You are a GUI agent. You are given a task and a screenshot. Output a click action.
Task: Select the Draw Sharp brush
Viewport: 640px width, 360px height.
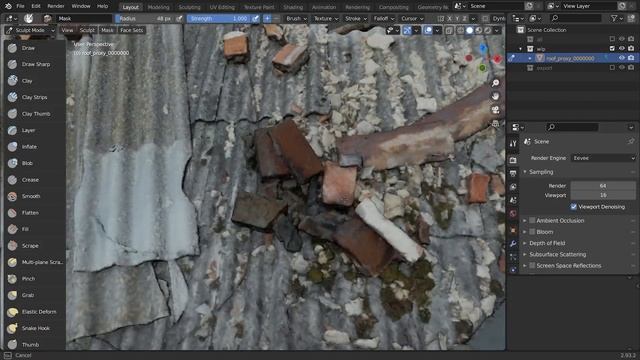click(34, 64)
